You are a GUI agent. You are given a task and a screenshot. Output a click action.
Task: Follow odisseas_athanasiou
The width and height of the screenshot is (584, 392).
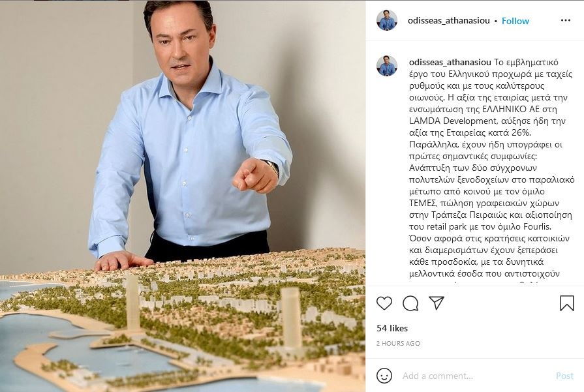tap(515, 21)
